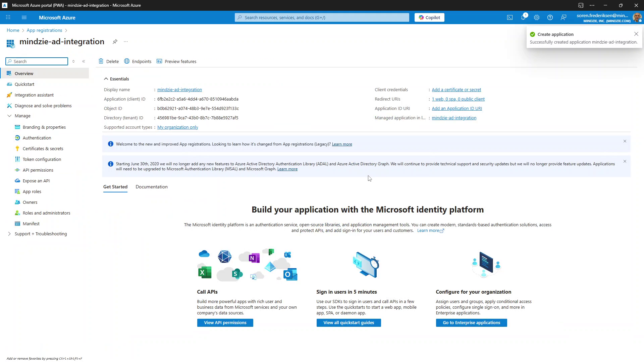
Task: Open portal settings with the gear icon
Action: pyautogui.click(x=537, y=17)
